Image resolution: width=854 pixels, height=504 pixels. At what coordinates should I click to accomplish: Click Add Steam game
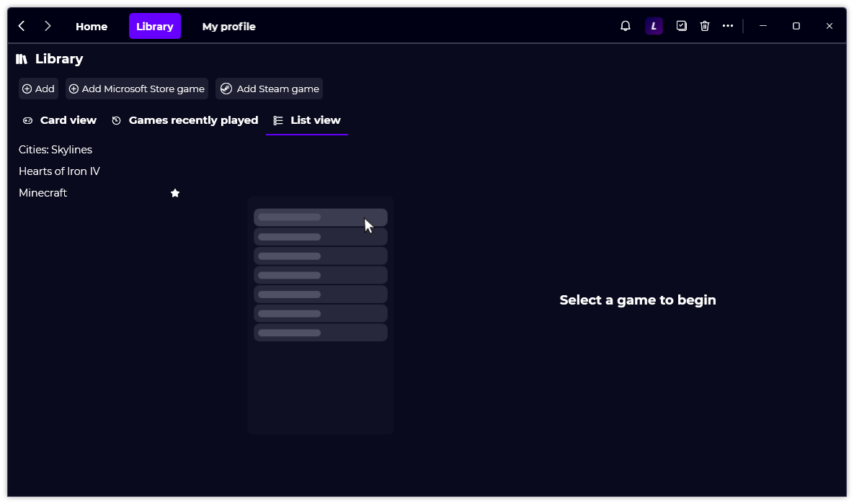[x=269, y=89]
